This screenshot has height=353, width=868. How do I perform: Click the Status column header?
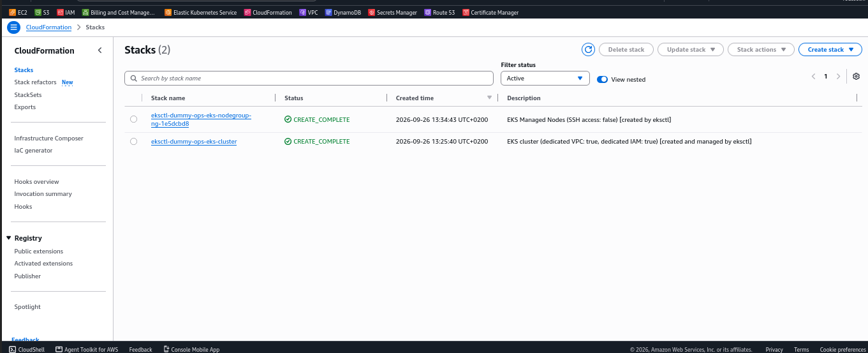pos(294,98)
